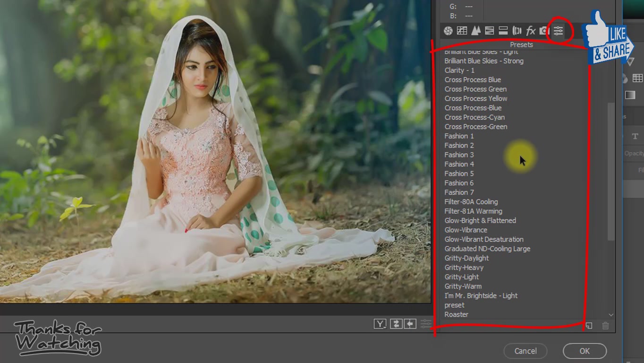Open the Tone Curve panel icon
Image resolution: width=644 pixels, height=363 pixels.
pos(462,31)
